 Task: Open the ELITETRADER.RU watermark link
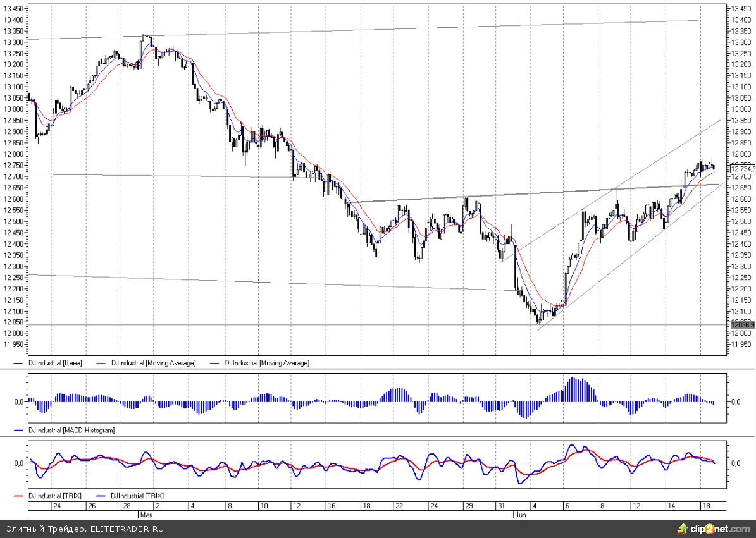tap(121, 529)
